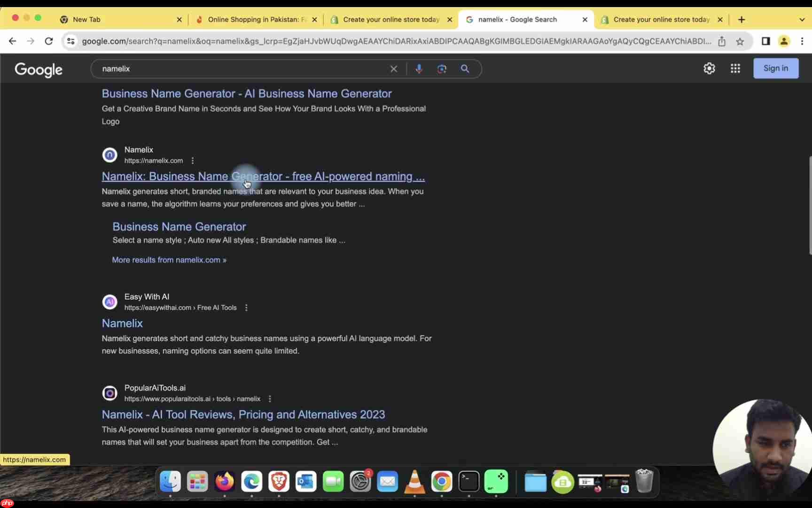The width and height of the screenshot is (812, 508).
Task: Click 'More results from namelix.com'
Action: pos(169,260)
